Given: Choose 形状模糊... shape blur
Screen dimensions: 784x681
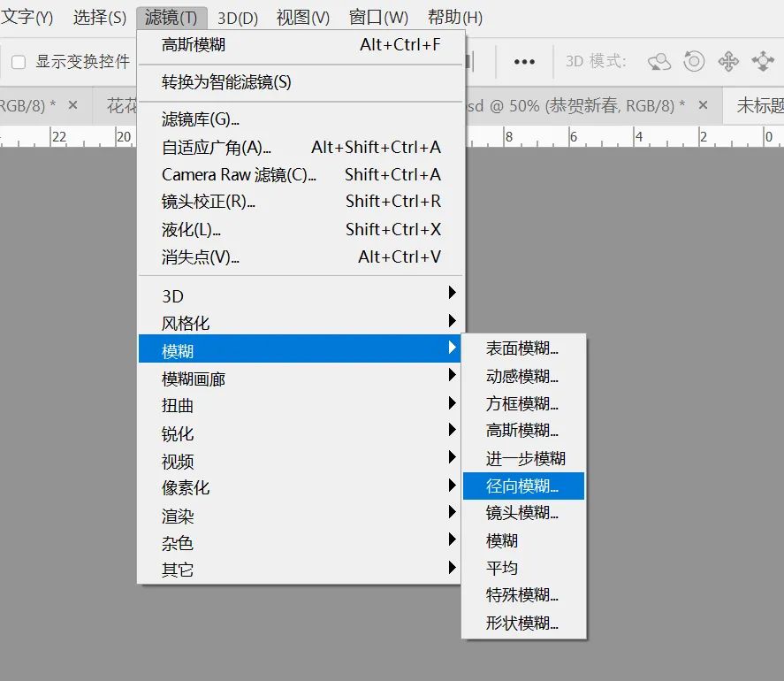Looking at the screenshot, I should [x=523, y=624].
